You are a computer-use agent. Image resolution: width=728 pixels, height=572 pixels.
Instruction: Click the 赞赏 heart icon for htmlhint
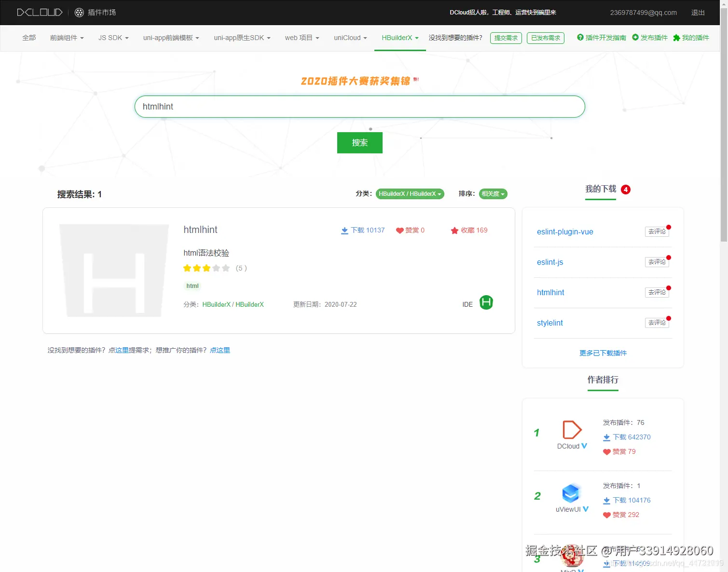[399, 230]
